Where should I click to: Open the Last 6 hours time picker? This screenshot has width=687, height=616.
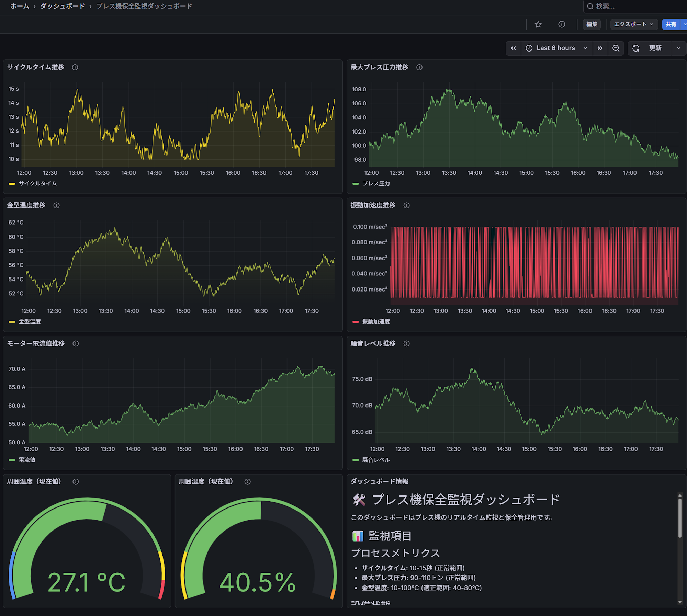tap(556, 48)
